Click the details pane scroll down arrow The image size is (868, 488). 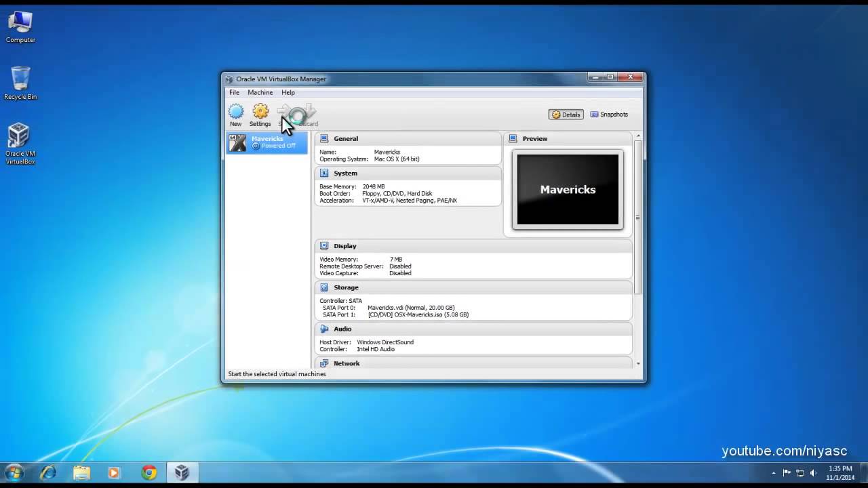638,364
